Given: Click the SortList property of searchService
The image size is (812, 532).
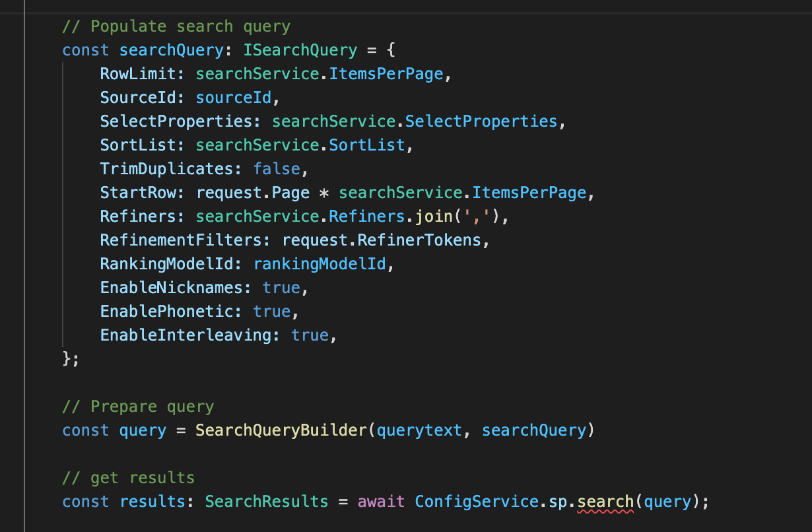Looking at the screenshot, I should 367,145.
